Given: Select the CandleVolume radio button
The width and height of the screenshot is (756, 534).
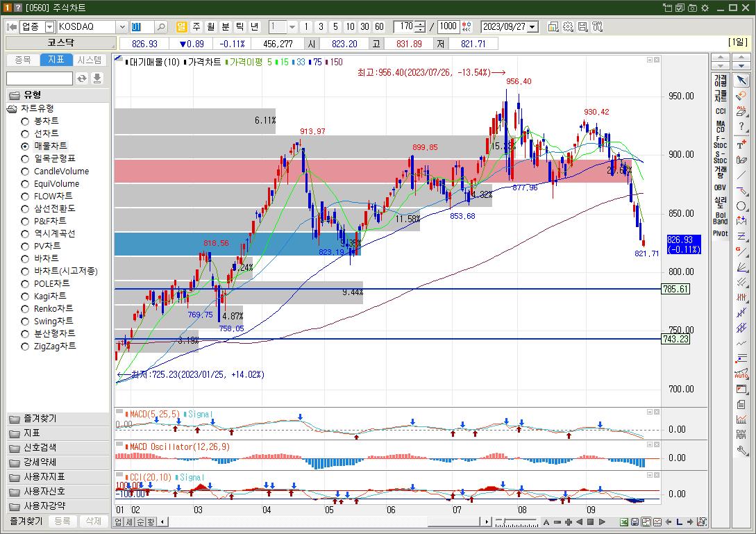Looking at the screenshot, I should point(25,172).
